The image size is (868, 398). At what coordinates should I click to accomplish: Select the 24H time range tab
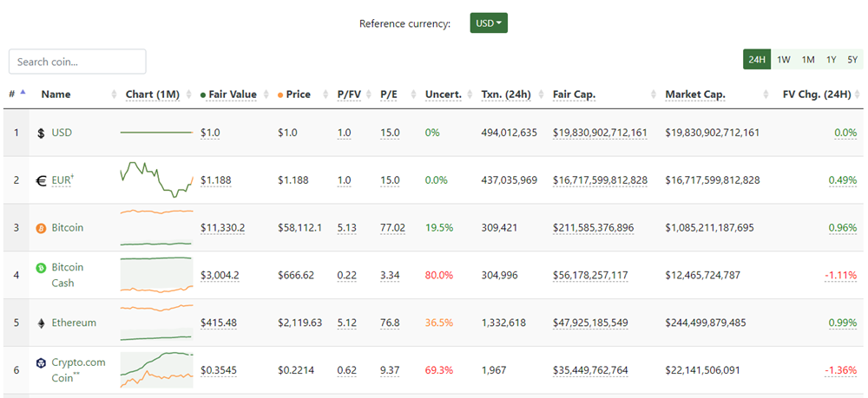tap(757, 60)
